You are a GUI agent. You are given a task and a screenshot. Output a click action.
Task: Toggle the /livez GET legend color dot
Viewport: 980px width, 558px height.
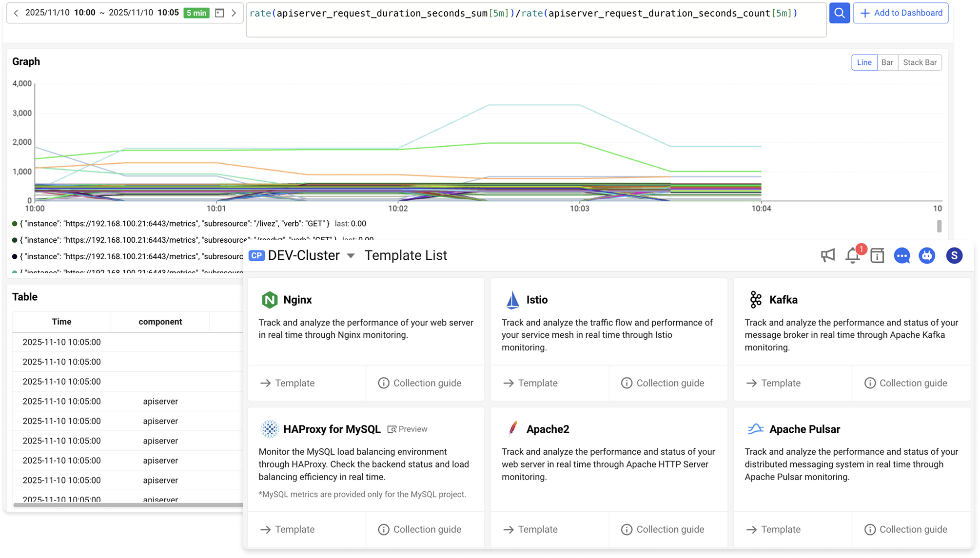pos(15,224)
